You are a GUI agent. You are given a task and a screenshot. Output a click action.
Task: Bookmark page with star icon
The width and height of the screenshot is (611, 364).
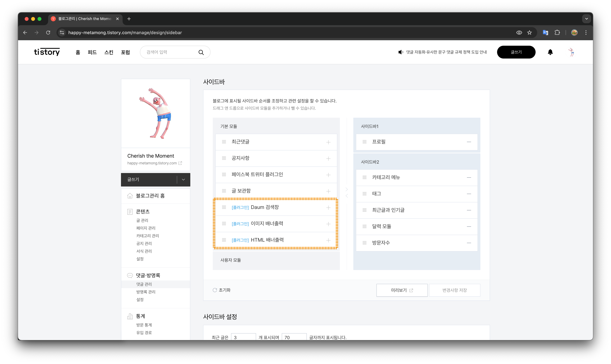529,33
